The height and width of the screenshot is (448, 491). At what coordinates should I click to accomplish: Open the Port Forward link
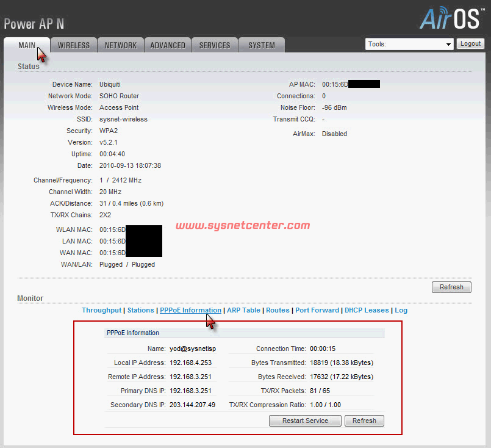pyautogui.click(x=317, y=310)
